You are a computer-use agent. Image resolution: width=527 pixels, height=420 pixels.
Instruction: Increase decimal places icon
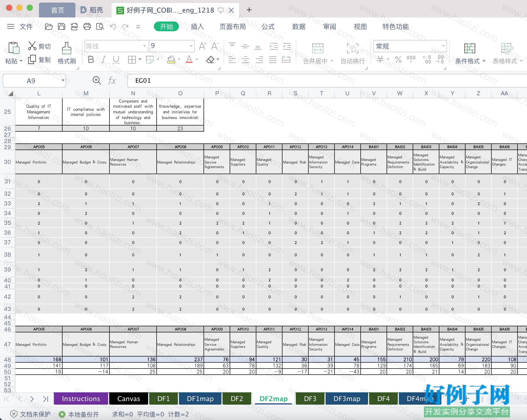coord(427,60)
